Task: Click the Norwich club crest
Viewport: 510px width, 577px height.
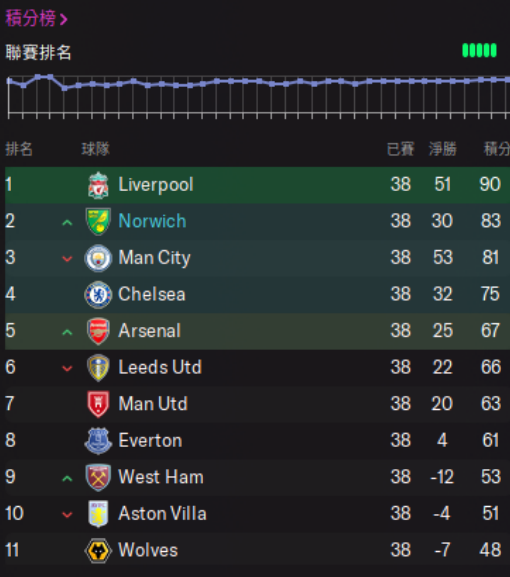Action: 98,222
